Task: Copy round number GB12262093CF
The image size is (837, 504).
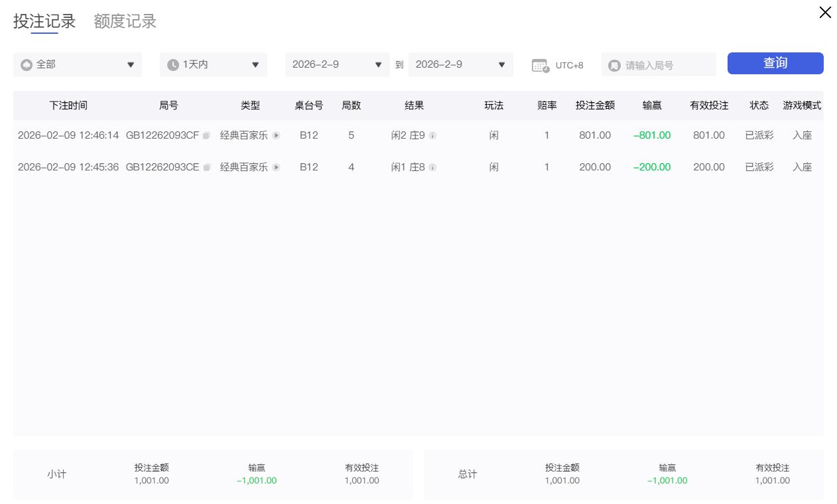Action: [206, 136]
